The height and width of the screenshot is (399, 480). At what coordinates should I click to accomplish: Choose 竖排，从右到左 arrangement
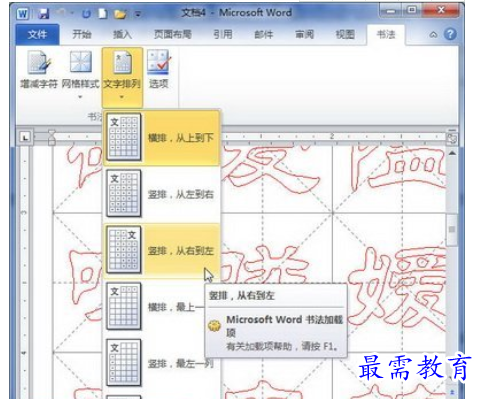[161, 250]
